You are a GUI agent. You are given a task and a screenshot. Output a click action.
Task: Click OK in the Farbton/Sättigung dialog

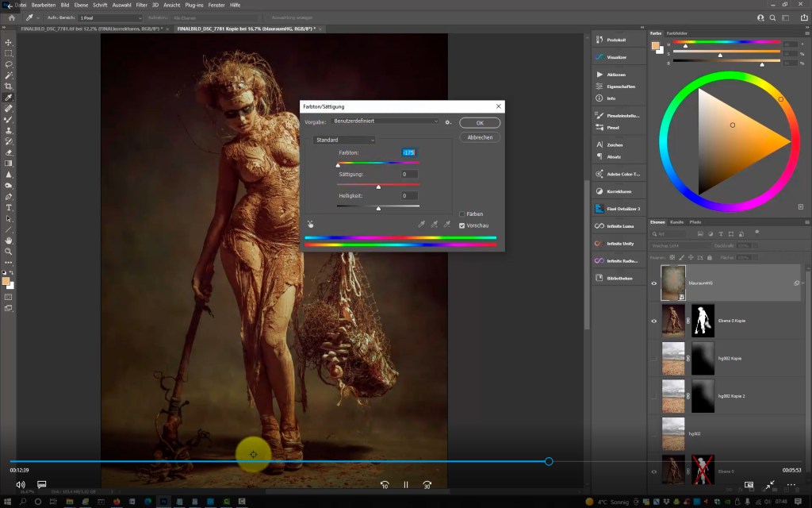[480, 123]
